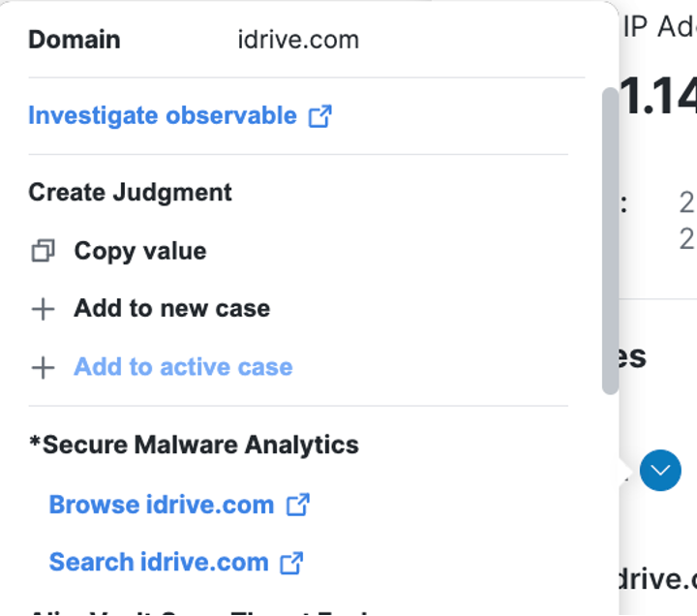Click external-link icon next to Search idrive.com
Screen dimensions: 697x616
point(291,563)
